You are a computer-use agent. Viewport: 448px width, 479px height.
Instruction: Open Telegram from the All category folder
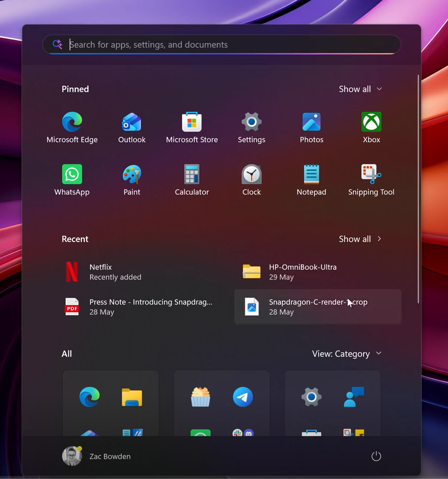click(243, 397)
